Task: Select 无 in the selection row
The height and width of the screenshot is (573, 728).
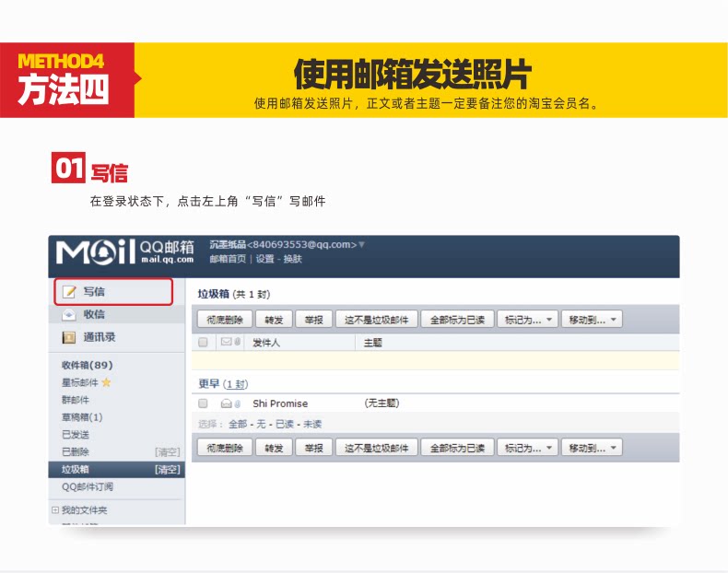Action: 261,424
